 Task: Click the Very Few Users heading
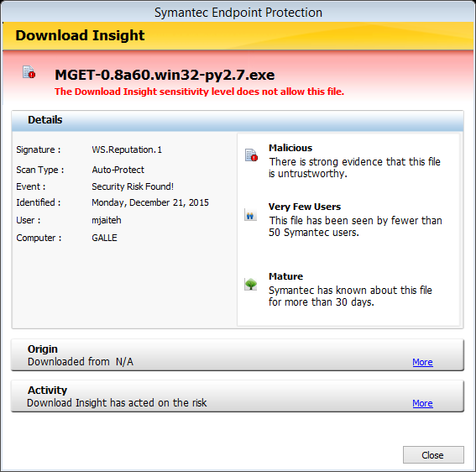click(x=305, y=207)
